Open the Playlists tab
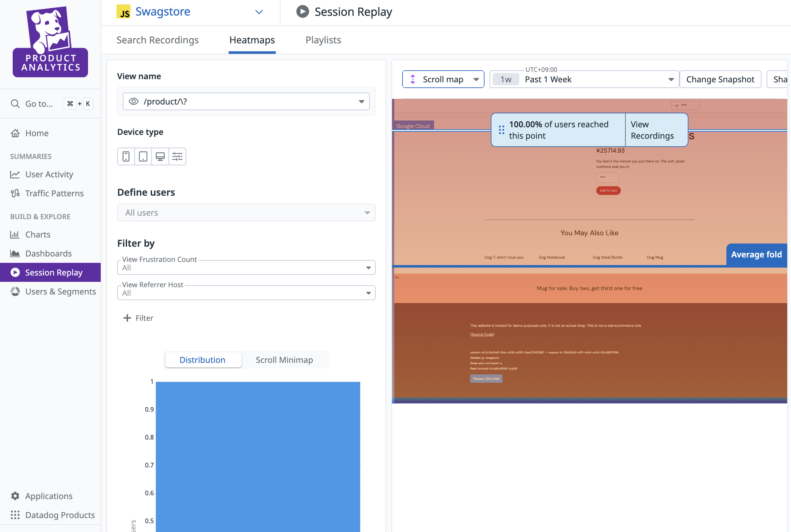This screenshot has height=532, width=791. pyautogui.click(x=323, y=40)
